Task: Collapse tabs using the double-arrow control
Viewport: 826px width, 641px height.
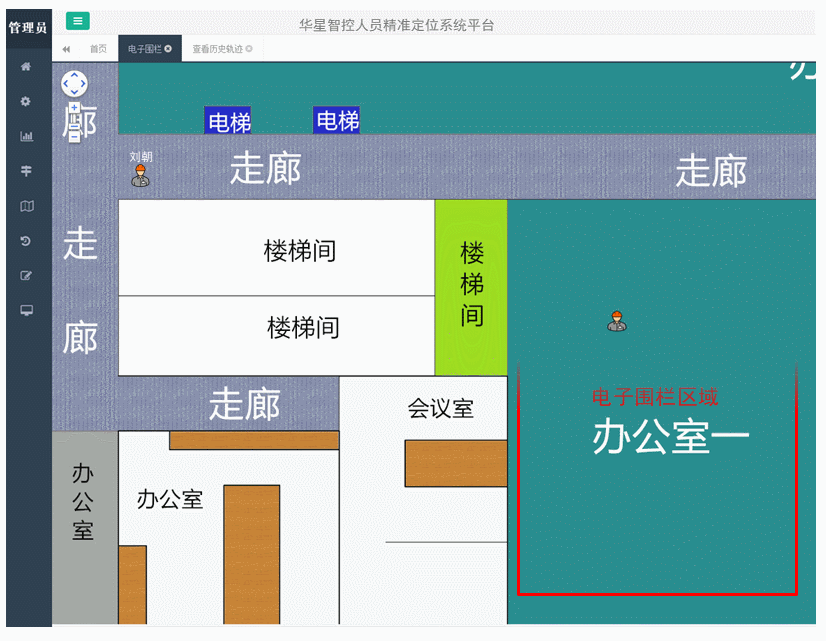Action: tap(67, 47)
